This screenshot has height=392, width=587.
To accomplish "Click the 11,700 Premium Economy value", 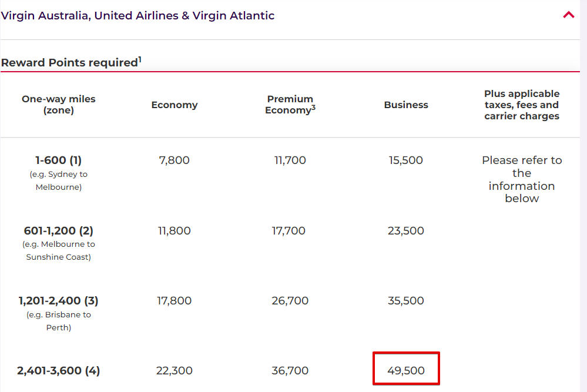I will (290, 160).
